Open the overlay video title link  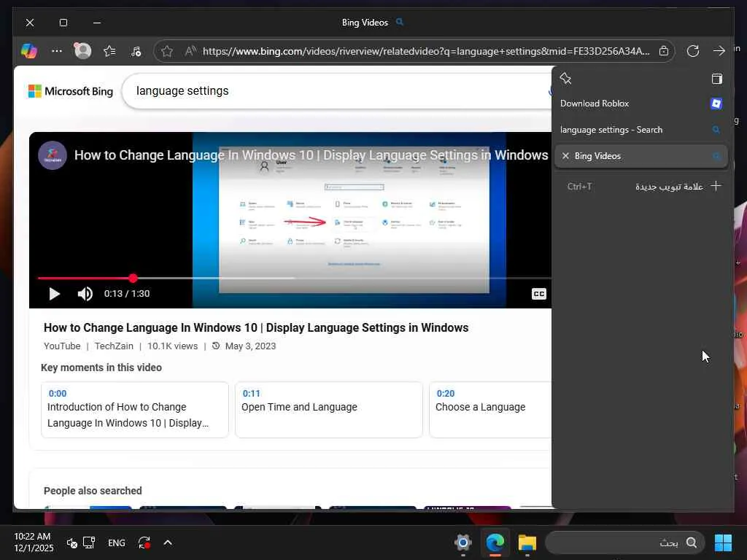(x=311, y=155)
